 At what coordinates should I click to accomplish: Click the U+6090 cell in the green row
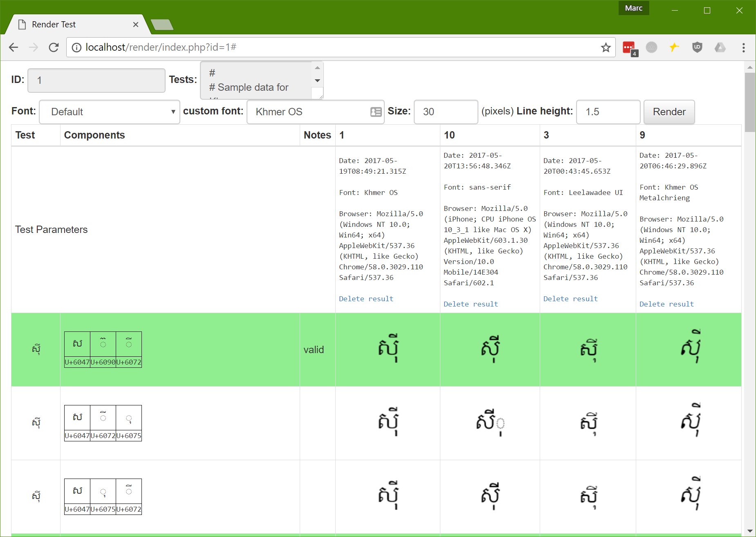(x=103, y=362)
